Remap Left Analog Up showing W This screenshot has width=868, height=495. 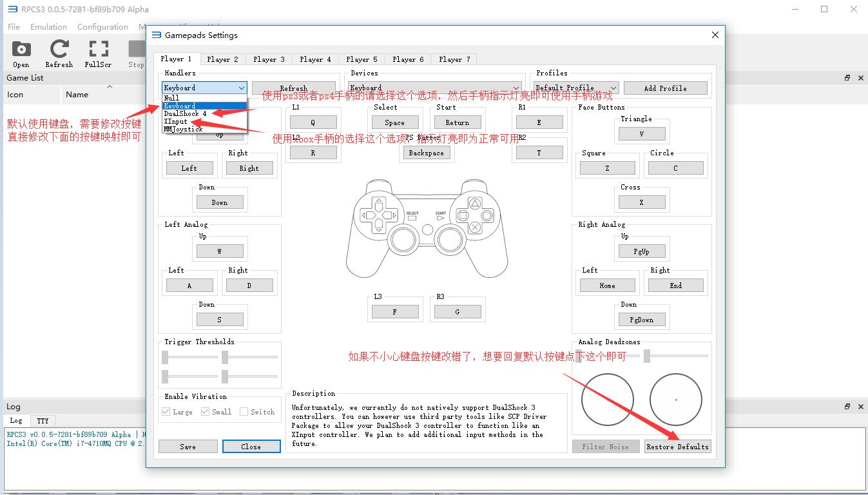[220, 251]
